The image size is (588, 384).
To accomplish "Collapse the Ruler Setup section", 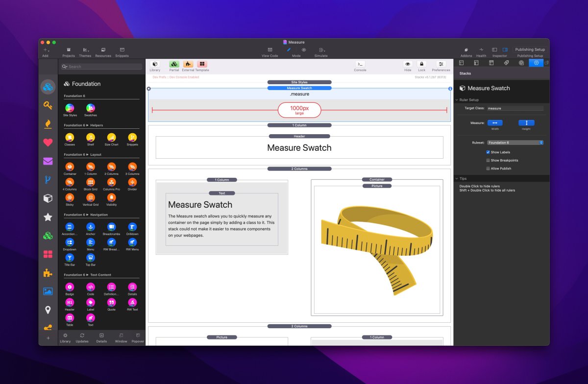I will pyautogui.click(x=457, y=100).
